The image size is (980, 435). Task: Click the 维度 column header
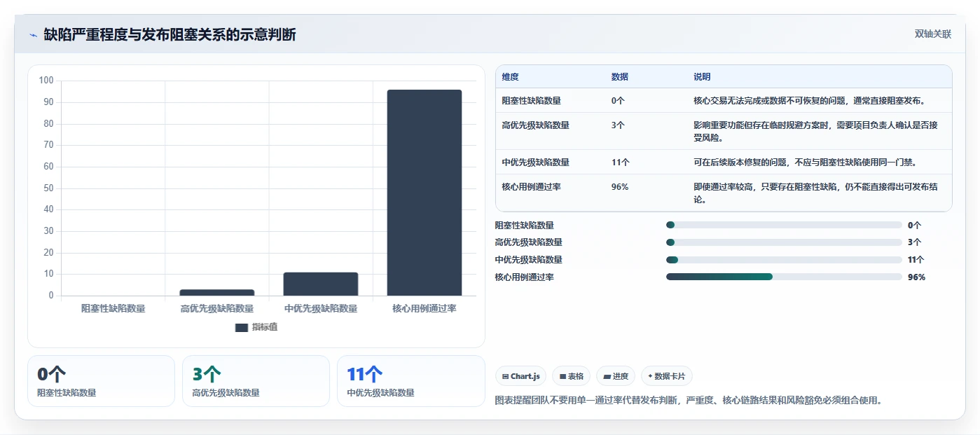click(510, 77)
